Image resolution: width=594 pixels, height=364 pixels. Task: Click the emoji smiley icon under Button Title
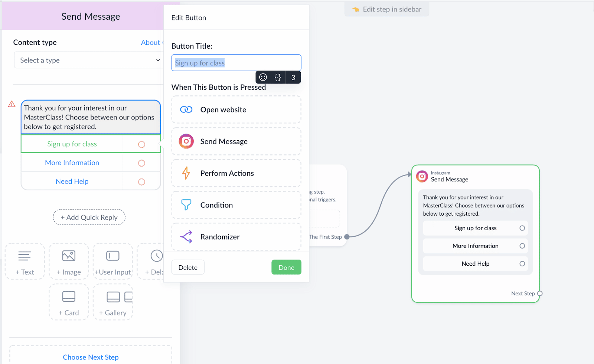click(263, 77)
